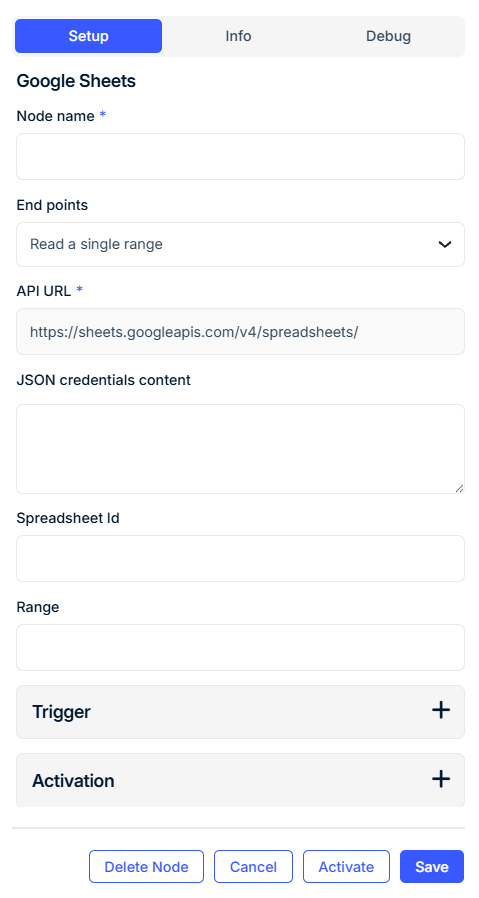Screen dimensions: 479x898
Task: Click the Google Sheets heading
Action: pos(76,81)
